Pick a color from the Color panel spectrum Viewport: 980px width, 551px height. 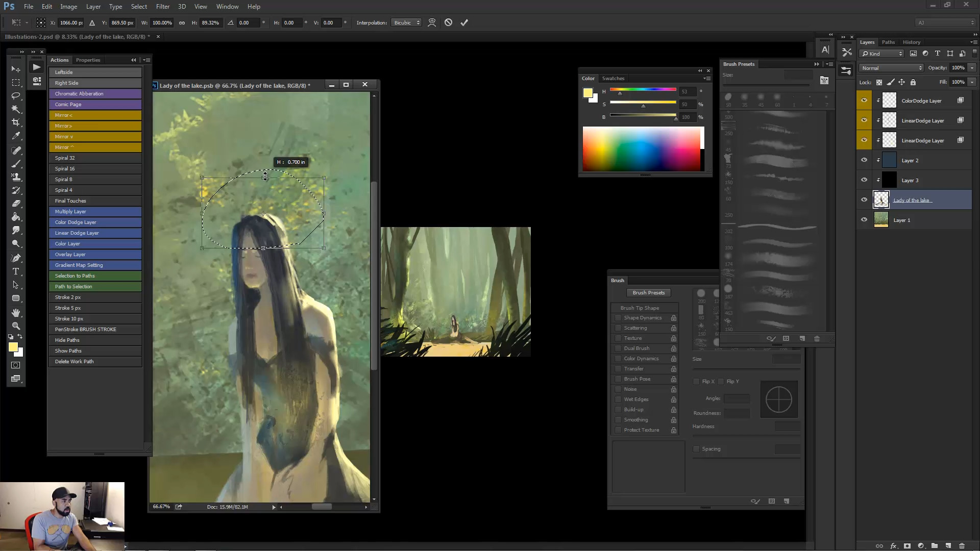(x=642, y=148)
